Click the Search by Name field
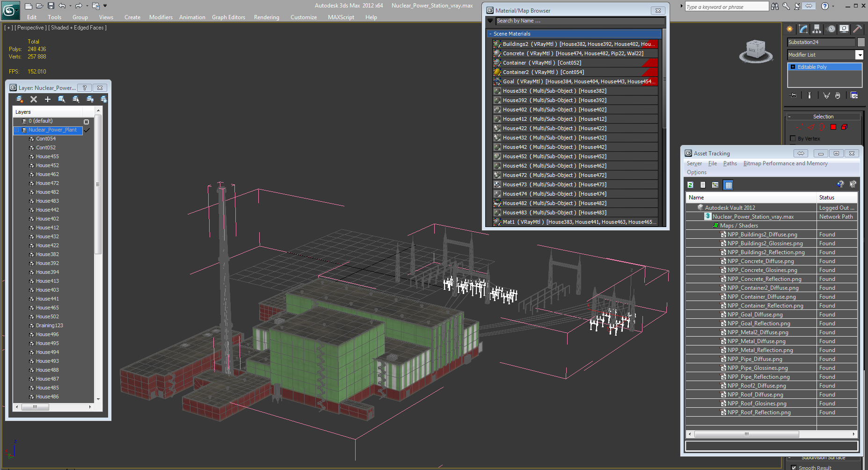This screenshot has width=868, height=470. (x=580, y=21)
